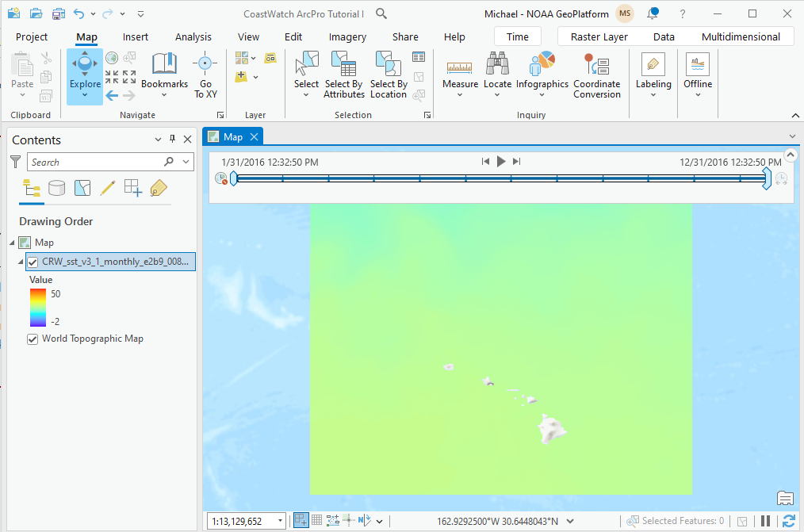Switch to the Imagery ribbon tab
This screenshot has height=532, width=804.
pos(347,36)
